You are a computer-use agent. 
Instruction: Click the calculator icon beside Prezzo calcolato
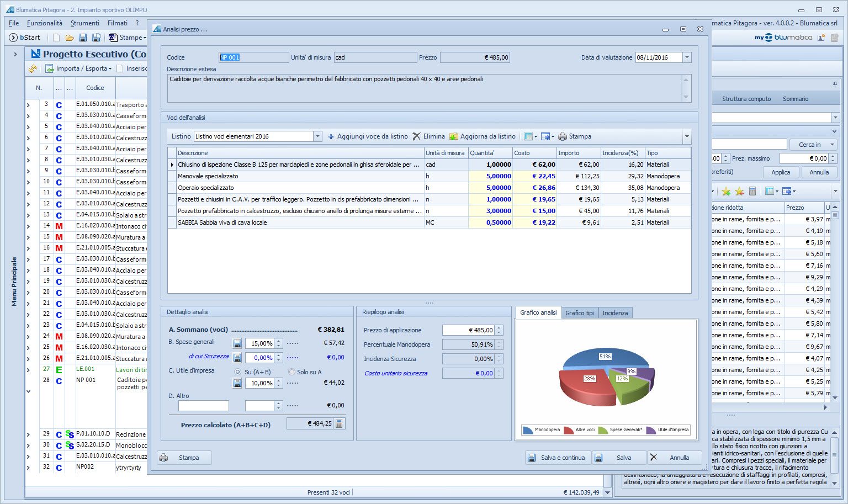(x=339, y=424)
